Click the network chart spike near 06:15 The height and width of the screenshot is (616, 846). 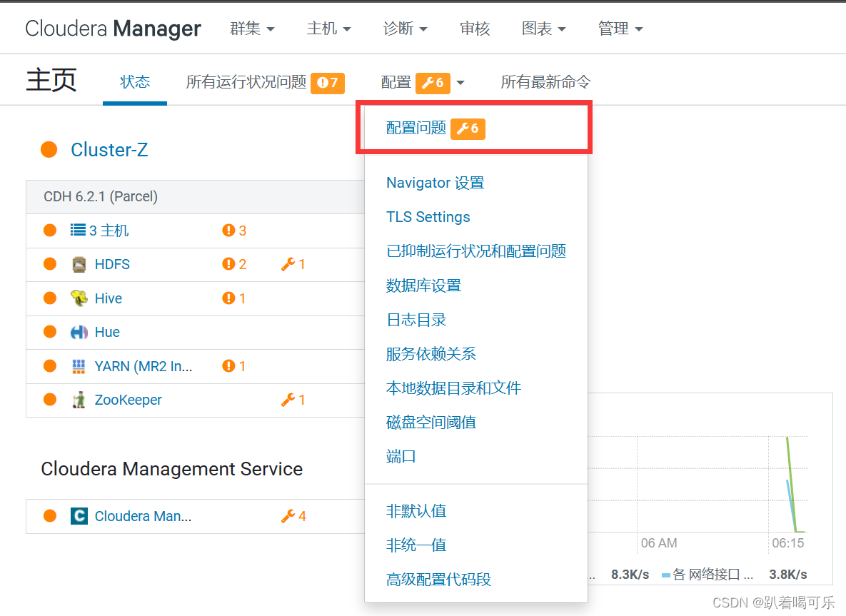pos(792,484)
